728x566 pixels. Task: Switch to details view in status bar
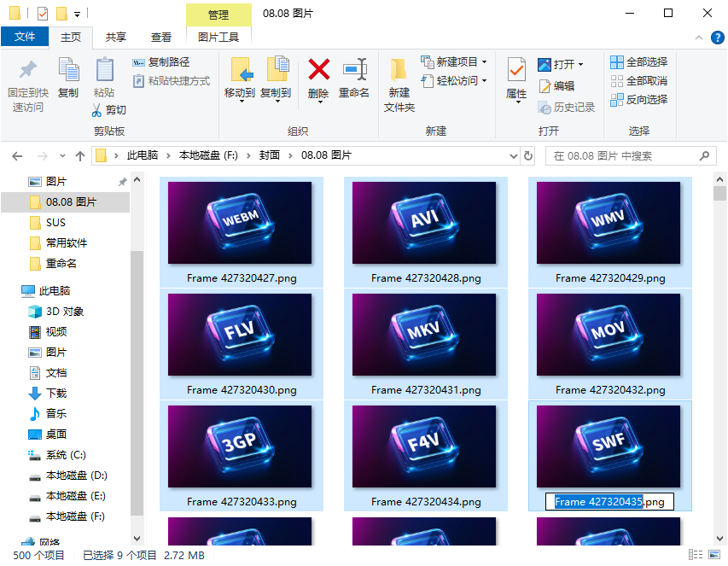696,554
